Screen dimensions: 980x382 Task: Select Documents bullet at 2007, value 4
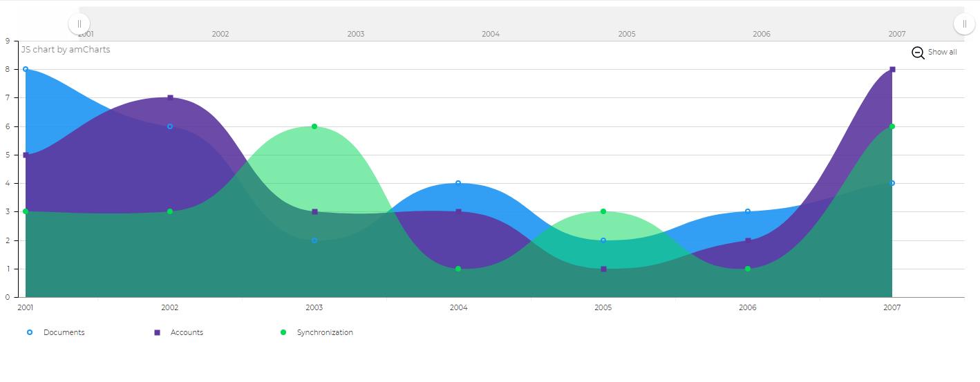click(x=892, y=183)
